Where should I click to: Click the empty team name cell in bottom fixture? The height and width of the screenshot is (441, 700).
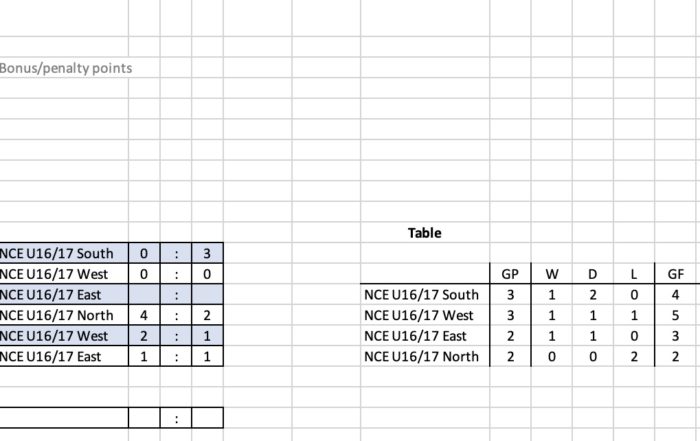pyautogui.click(x=64, y=418)
